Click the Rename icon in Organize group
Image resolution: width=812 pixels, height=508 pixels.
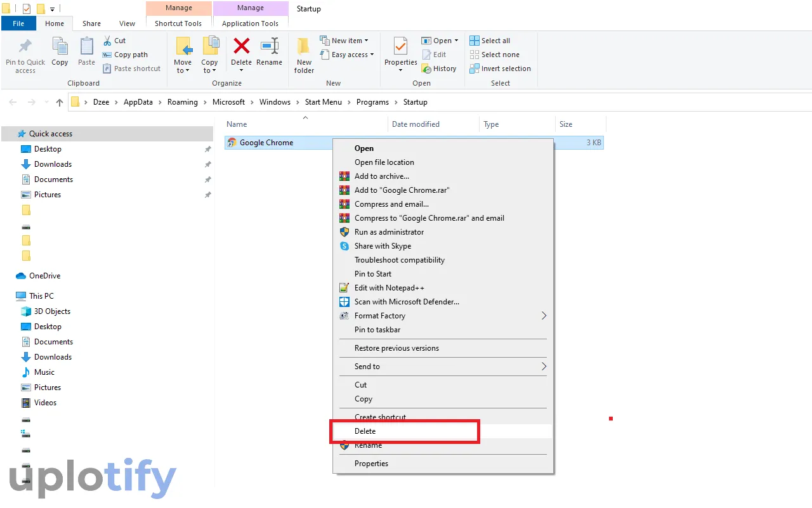click(x=269, y=47)
